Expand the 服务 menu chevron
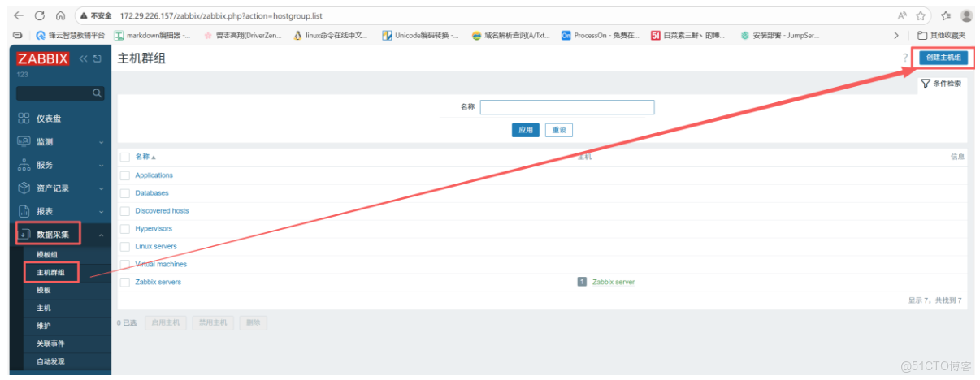 coord(102,166)
